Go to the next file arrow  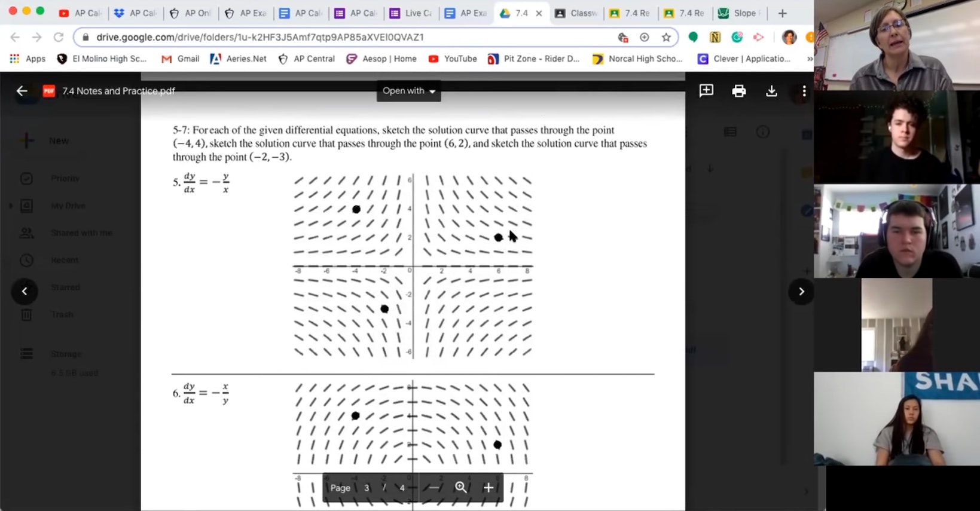pos(801,292)
